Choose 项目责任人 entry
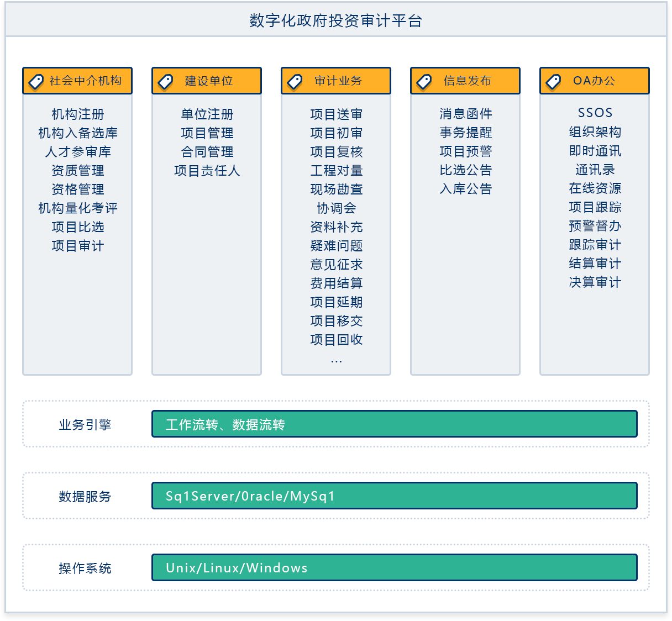672x621 pixels. tap(207, 171)
